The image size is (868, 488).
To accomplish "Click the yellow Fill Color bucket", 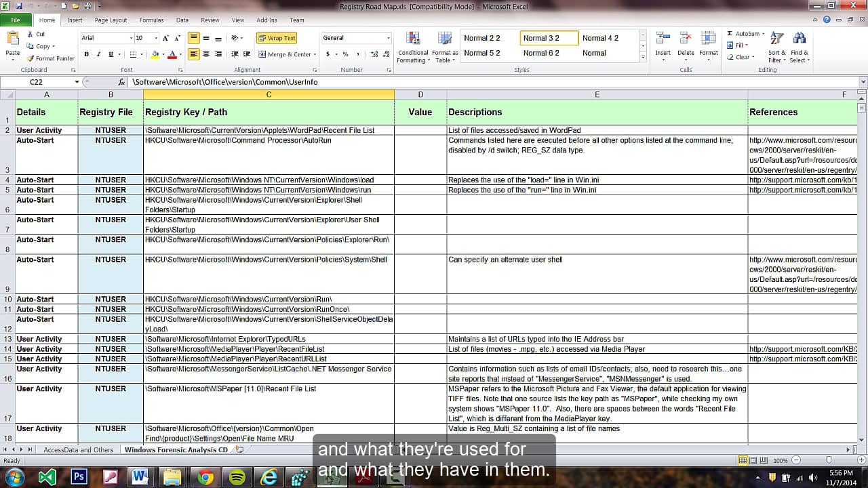I will pyautogui.click(x=155, y=54).
